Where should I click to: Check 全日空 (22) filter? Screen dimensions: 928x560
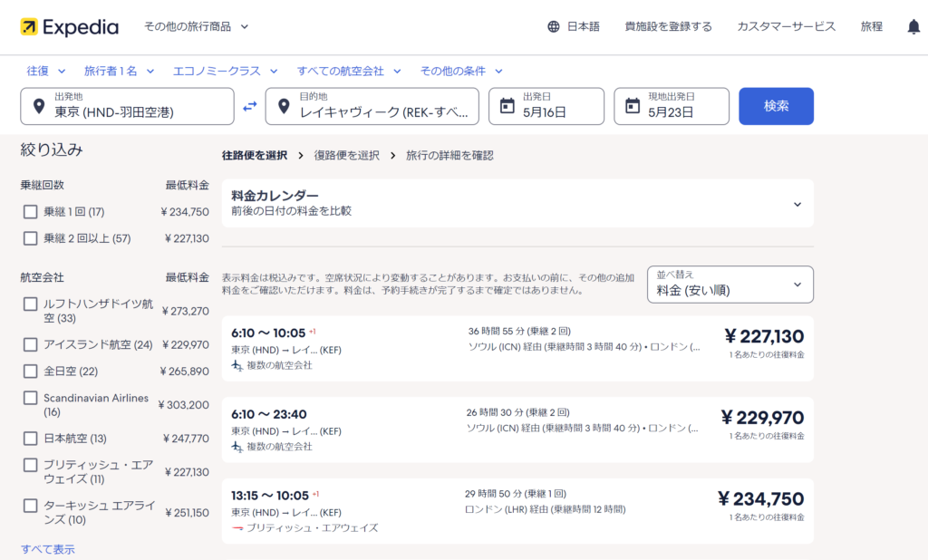[x=30, y=372]
